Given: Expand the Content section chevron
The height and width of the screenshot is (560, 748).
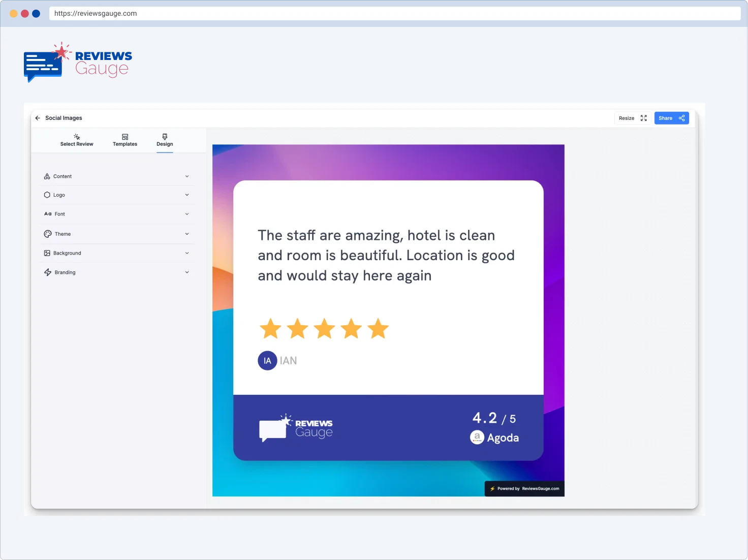Looking at the screenshot, I should point(187,176).
